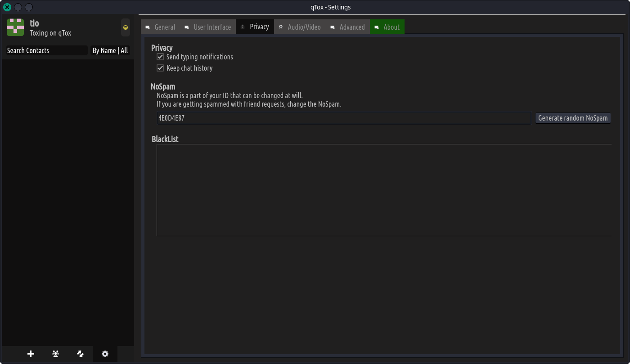630x364 pixels.
Task: Click the add friend plus icon
Action: point(31,354)
